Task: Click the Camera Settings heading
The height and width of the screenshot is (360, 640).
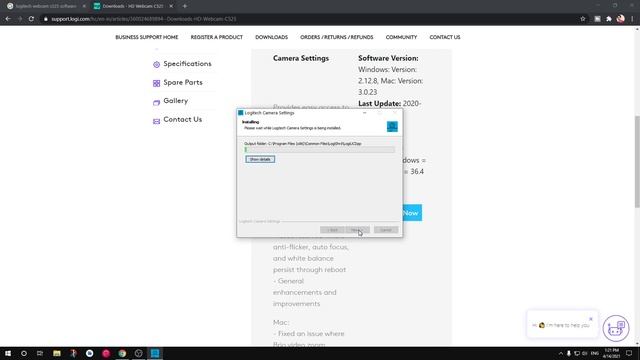Action: pos(301,58)
